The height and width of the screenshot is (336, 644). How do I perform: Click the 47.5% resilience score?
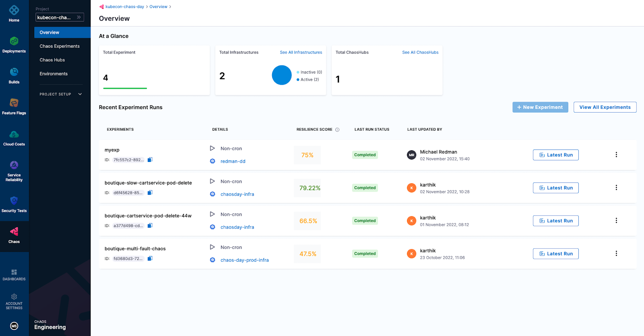pyautogui.click(x=308, y=254)
